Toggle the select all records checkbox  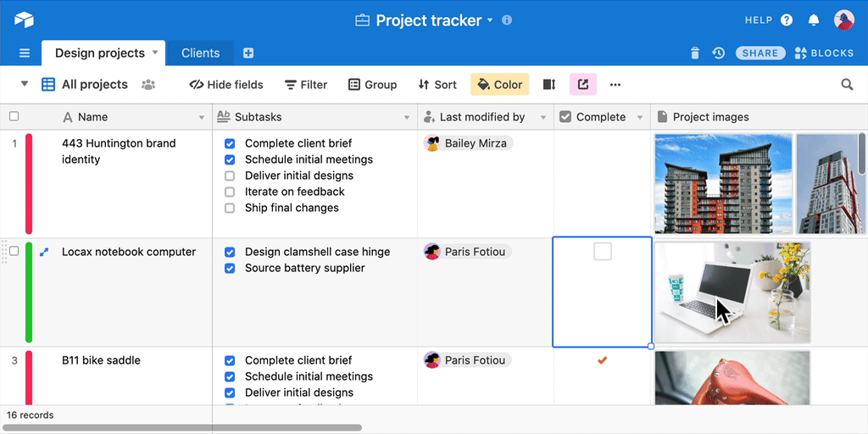pyautogui.click(x=14, y=116)
